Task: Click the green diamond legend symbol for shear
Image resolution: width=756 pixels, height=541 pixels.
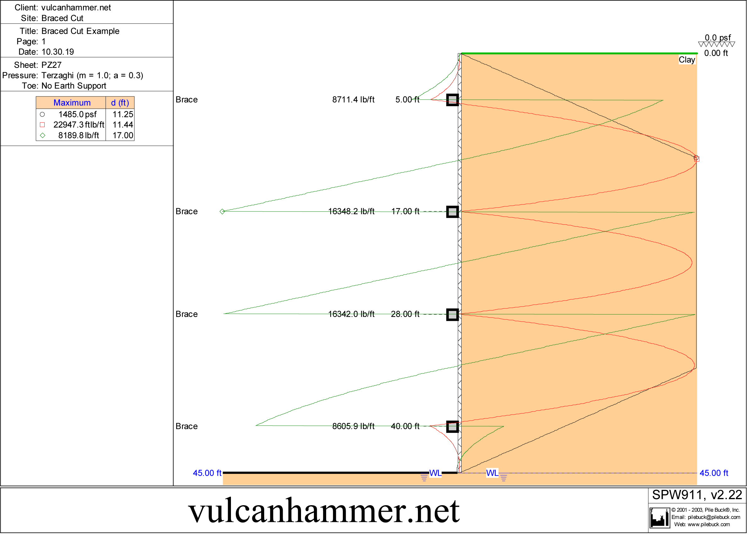Action: click(x=42, y=135)
